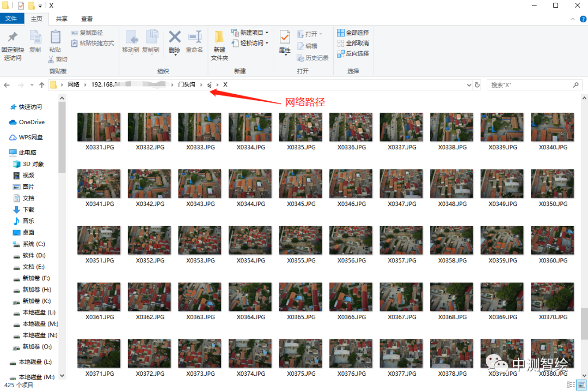The height and width of the screenshot is (391, 588).
Task: Open the New item dropdown
Action: [250, 33]
